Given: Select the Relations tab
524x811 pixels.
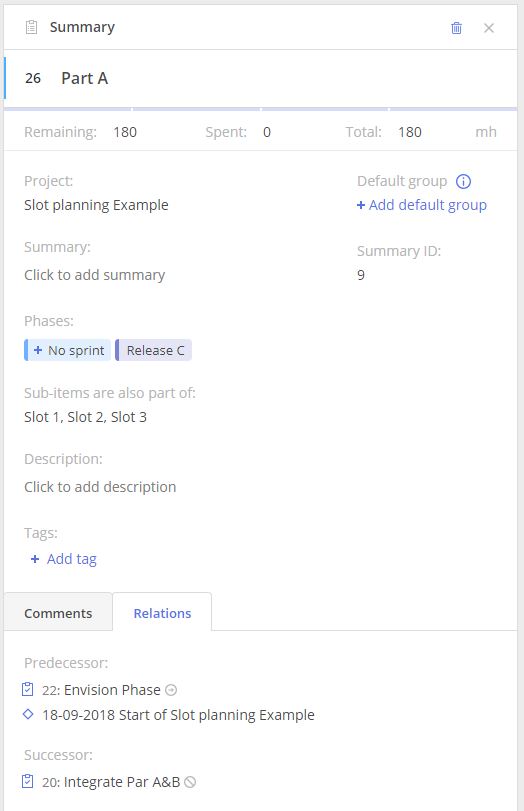Looking at the screenshot, I should click(x=162, y=613).
